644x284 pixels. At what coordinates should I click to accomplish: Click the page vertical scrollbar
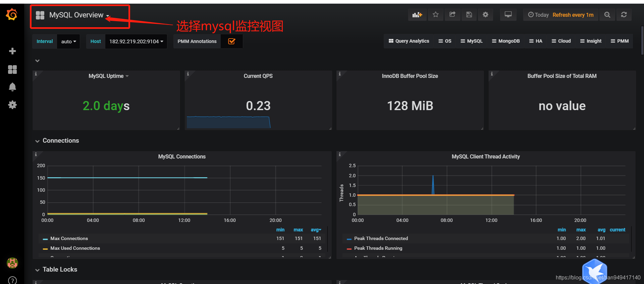click(642, 40)
